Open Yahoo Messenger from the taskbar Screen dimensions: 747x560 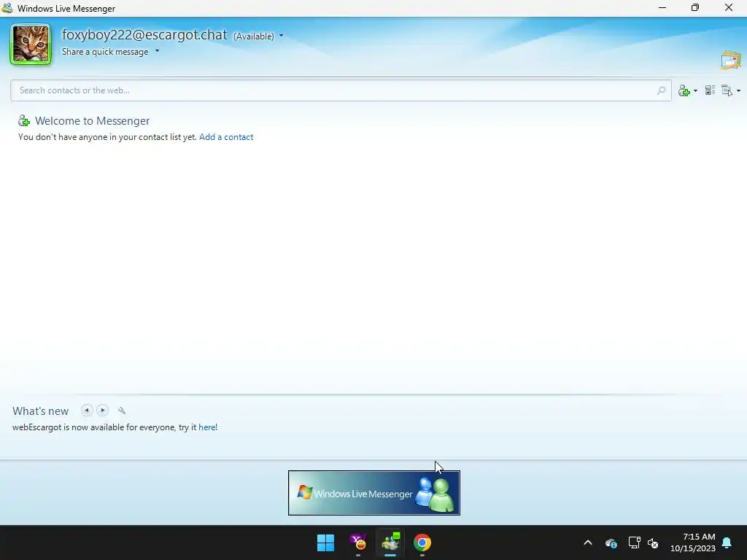358,542
